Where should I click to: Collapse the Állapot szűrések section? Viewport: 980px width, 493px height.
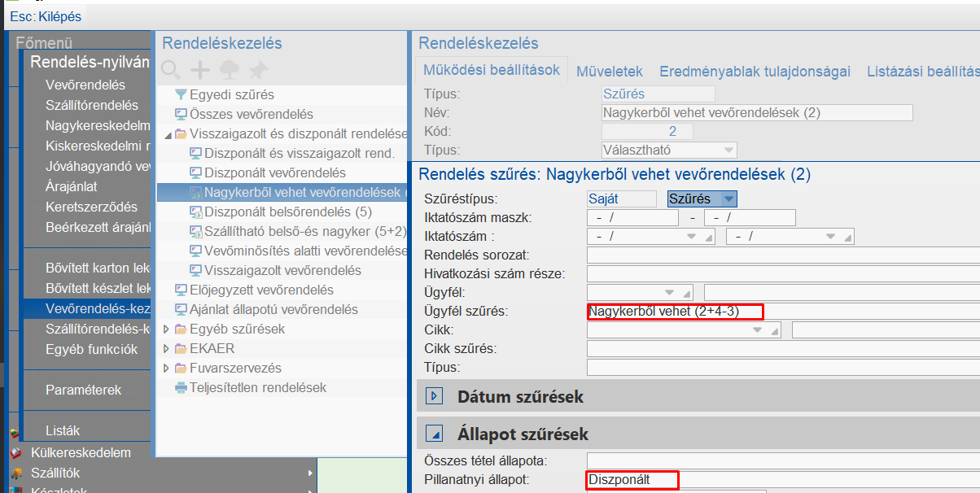(434, 434)
